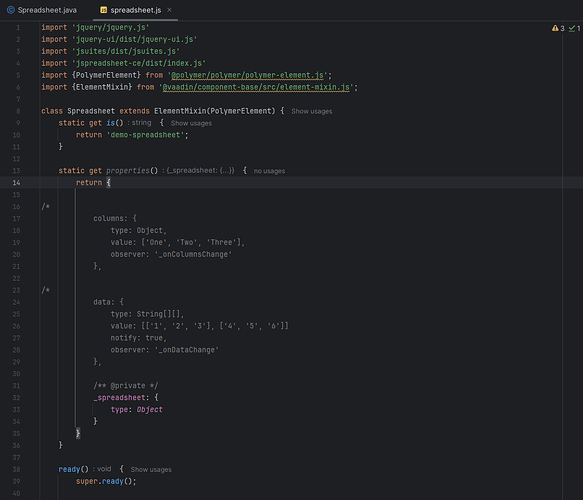
Task: Click 'Show usages' hint next to ready()
Action: 151,470
